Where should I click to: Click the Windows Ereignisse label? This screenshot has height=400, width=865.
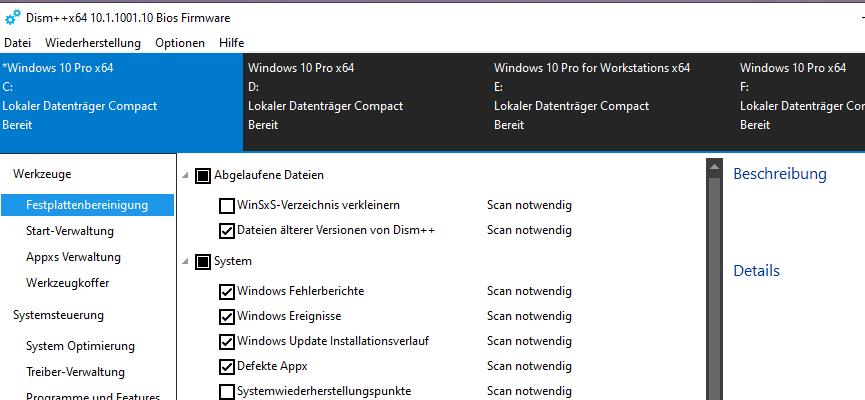tap(289, 316)
